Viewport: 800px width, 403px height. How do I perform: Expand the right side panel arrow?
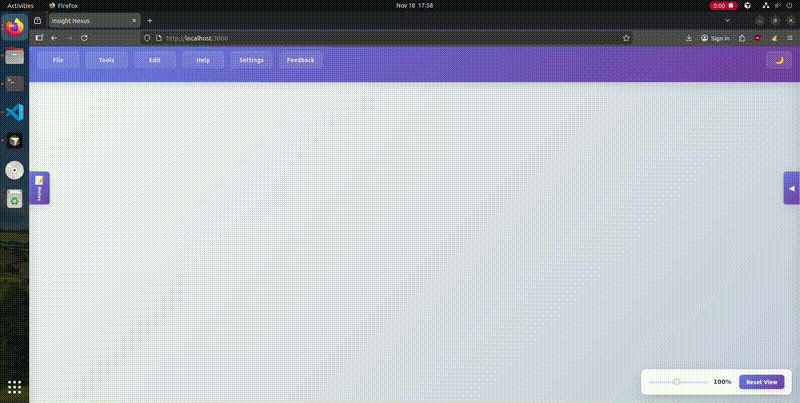pyautogui.click(x=791, y=188)
